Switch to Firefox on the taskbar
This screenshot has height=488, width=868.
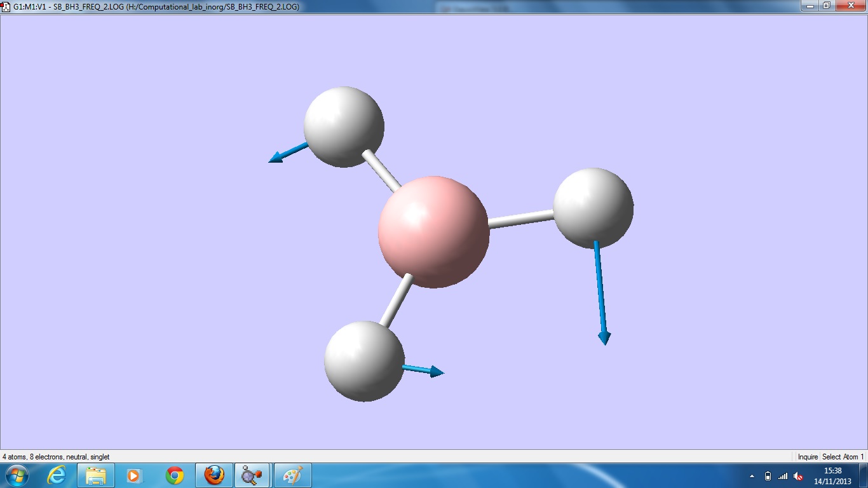click(x=214, y=475)
